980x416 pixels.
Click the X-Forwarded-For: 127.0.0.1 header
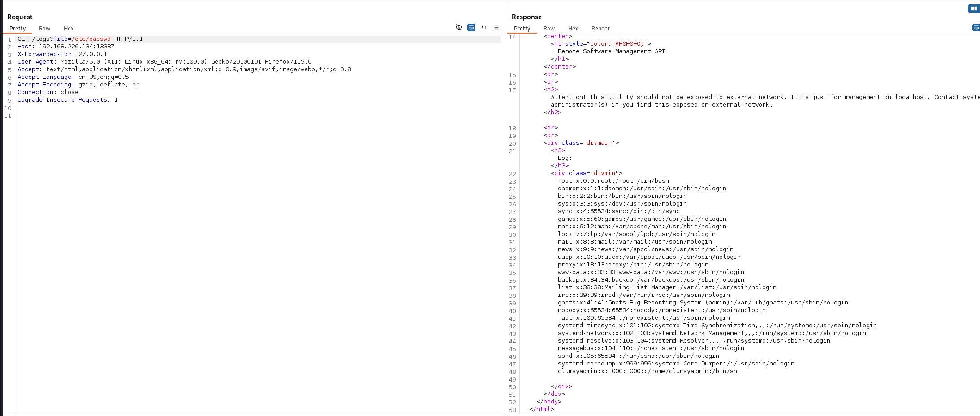pos(62,54)
